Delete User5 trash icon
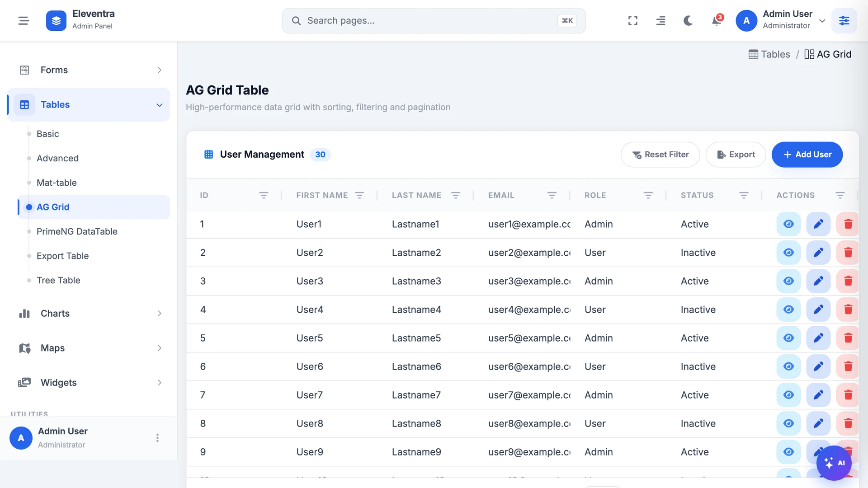 [848, 338]
